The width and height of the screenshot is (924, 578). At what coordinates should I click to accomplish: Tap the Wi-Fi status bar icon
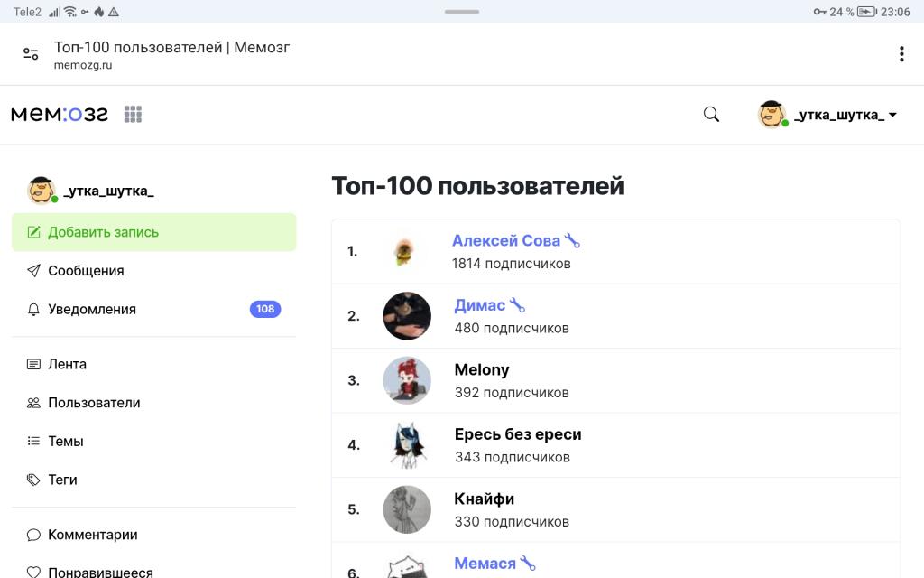pyautogui.click(x=70, y=12)
